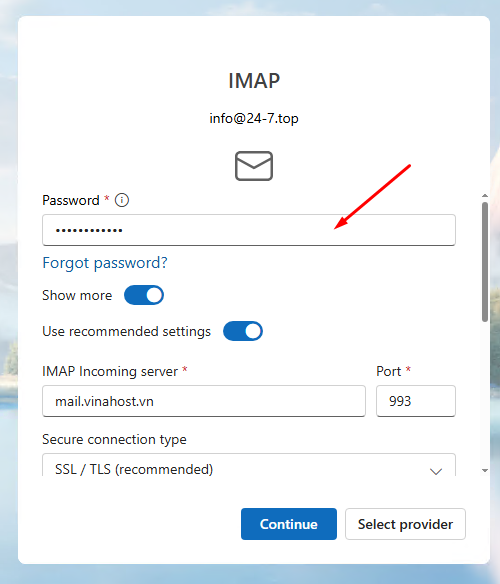Click the IMAP Incoming server field
Viewport: 500px width, 584px height.
(x=204, y=401)
